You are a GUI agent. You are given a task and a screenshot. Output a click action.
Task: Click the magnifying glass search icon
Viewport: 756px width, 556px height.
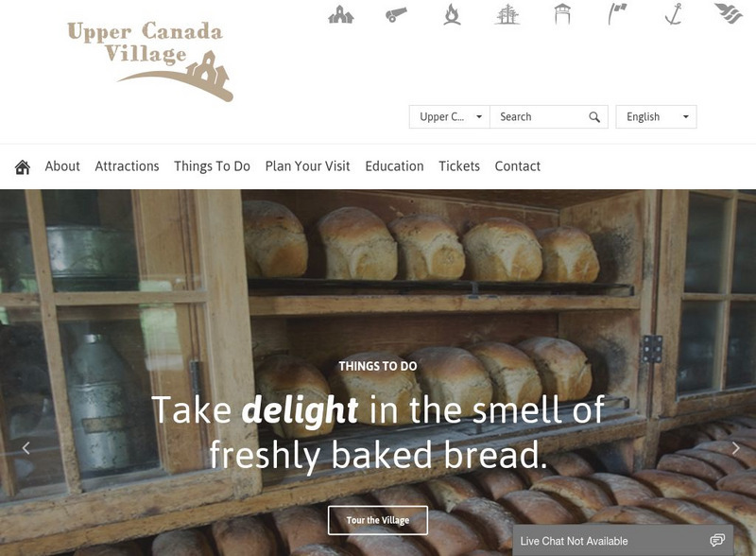(594, 117)
